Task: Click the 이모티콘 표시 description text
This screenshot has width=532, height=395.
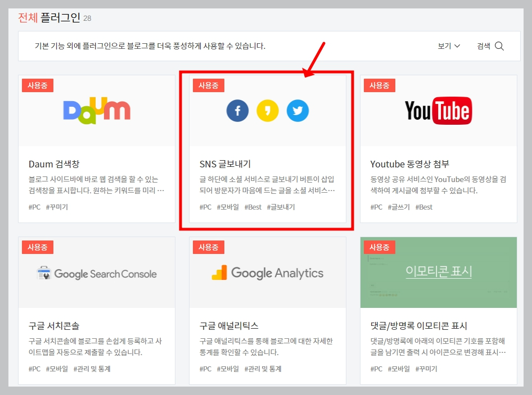Action: pyautogui.click(x=438, y=347)
